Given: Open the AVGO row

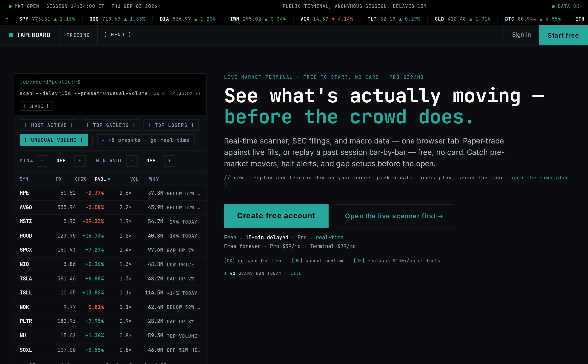Looking at the screenshot, I should (110, 208).
